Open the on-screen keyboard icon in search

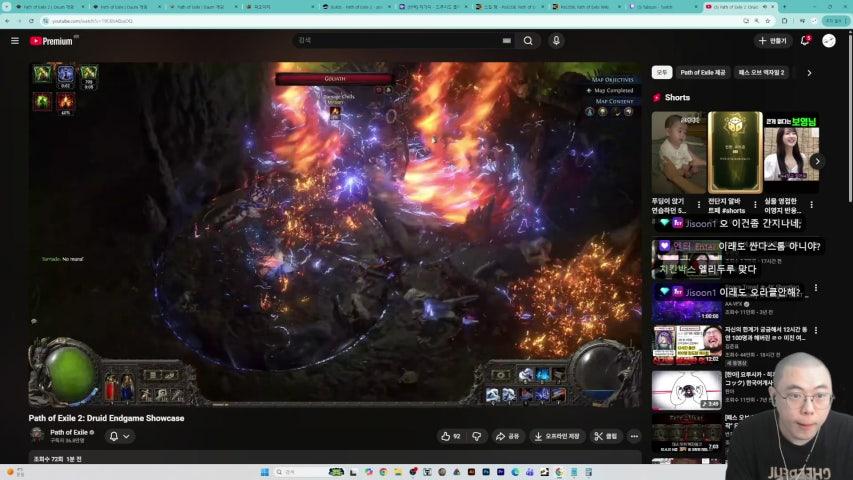(x=506, y=40)
